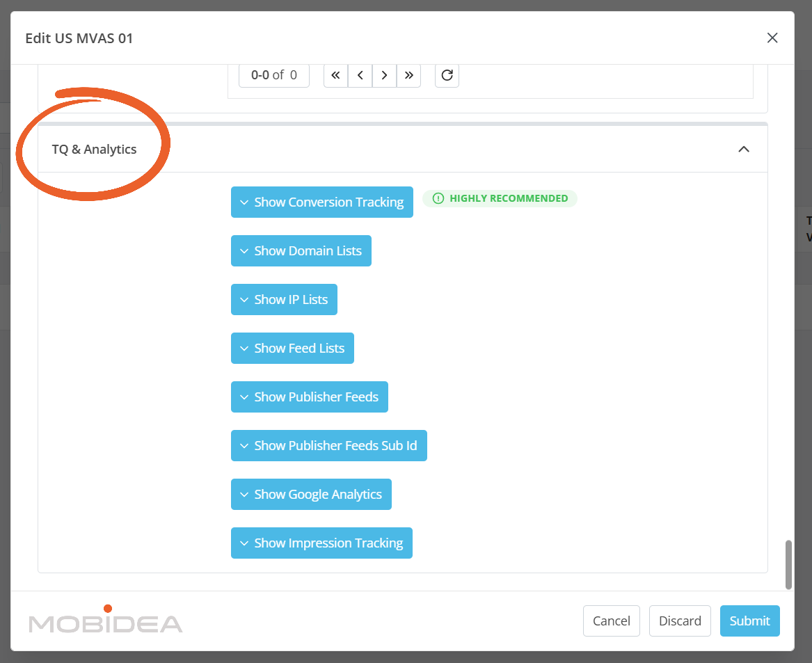Collapse the TQ & Analytics section
Viewport: 812px width, 663px height.
743,149
